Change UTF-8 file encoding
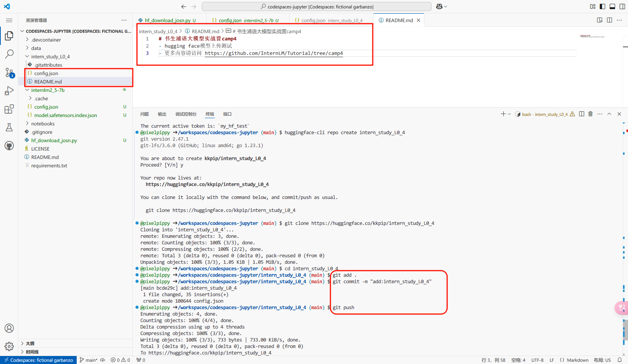This screenshot has width=628, height=364. pos(537,360)
